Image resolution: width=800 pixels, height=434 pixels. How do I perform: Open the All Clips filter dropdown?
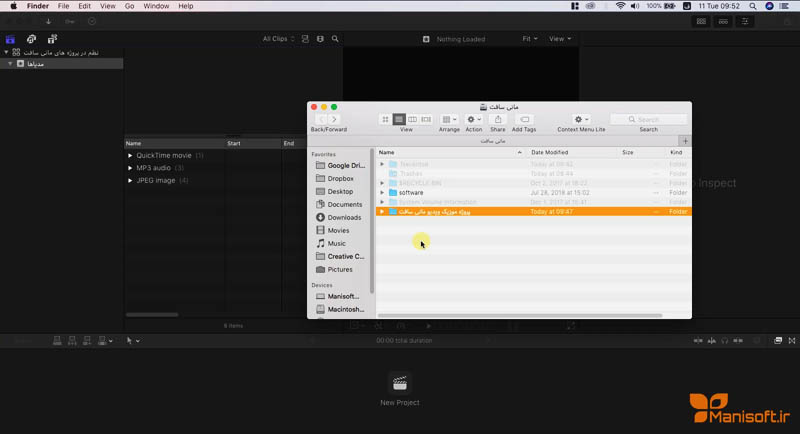click(278, 39)
